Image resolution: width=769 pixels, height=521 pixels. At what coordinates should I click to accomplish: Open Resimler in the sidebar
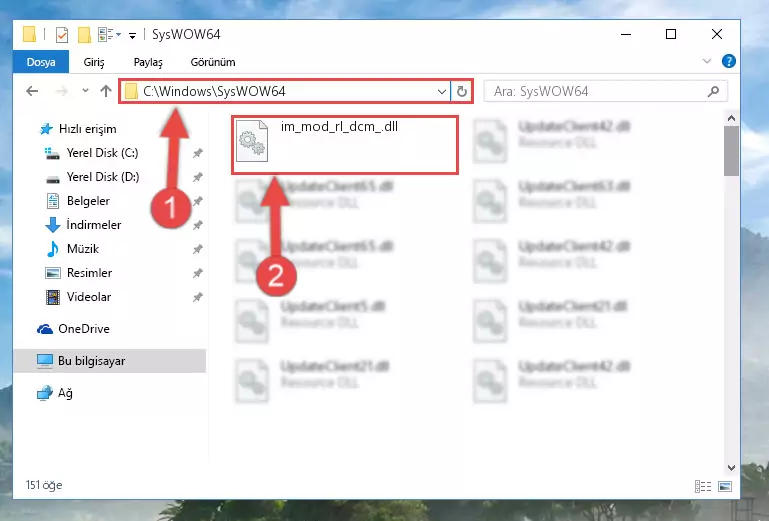click(89, 273)
